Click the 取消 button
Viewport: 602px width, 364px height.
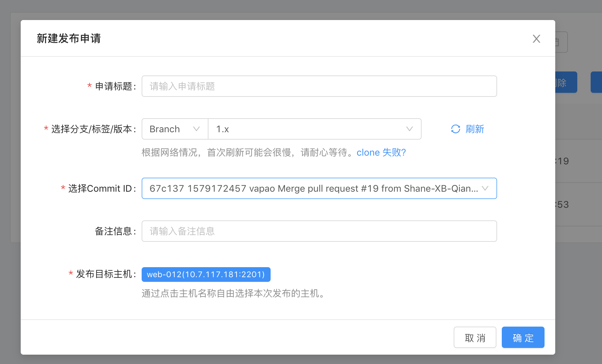(x=475, y=337)
